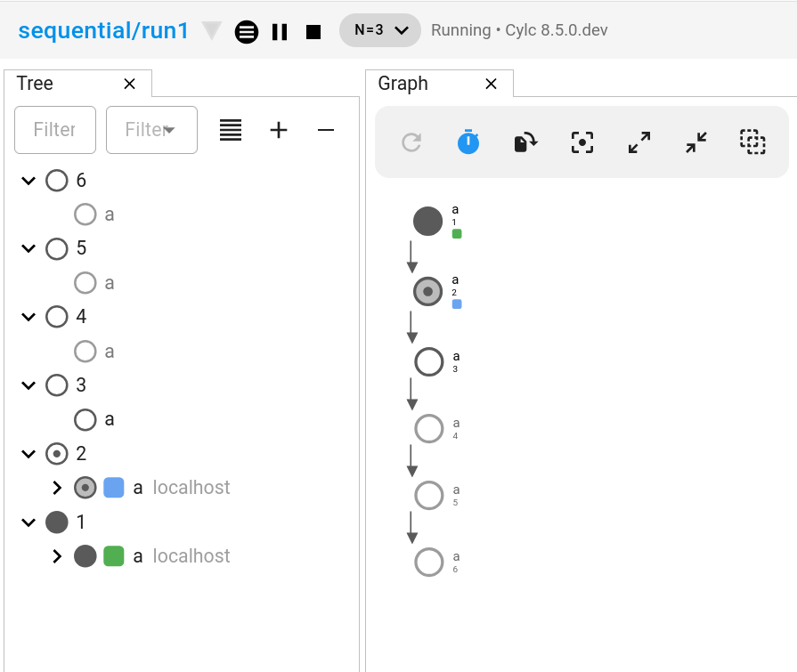
Task: Switch to the Tree tab
Action: pos(36,84)
